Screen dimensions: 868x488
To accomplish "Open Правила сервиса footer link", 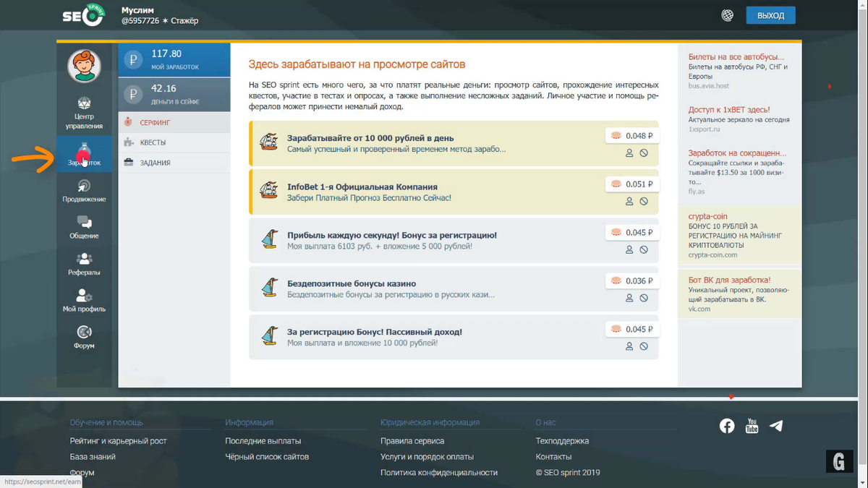I will click(412, 441).
